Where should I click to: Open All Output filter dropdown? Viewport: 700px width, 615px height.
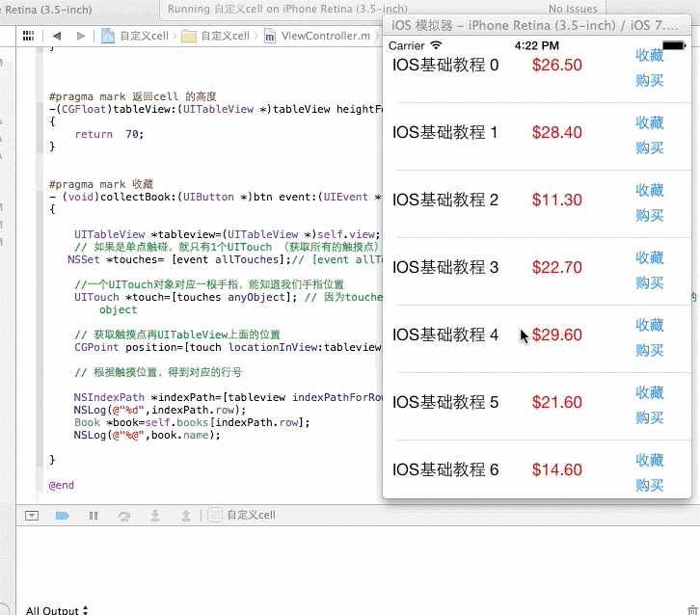coord(57,610)
